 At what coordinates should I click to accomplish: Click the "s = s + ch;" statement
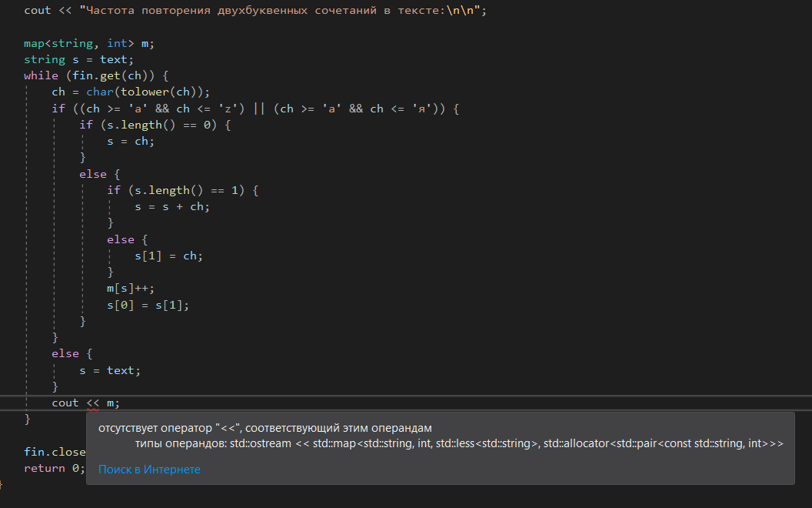coord(172,206)
